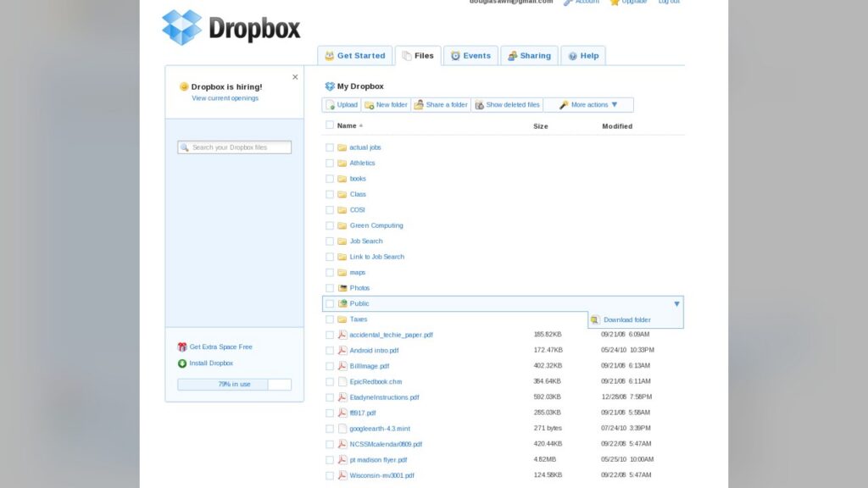868x488 pixels.
Task: Click the Upload file icon
Action: [x=331, y=105]
